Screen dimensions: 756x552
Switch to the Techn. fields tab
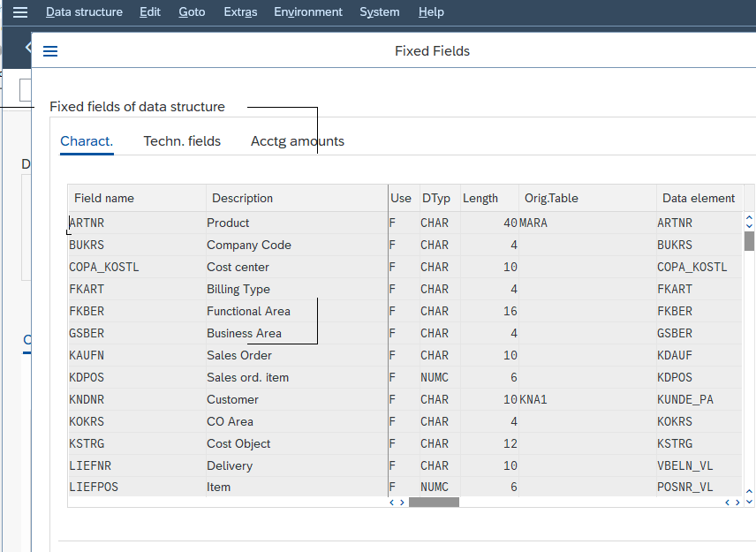coord(182,141)
